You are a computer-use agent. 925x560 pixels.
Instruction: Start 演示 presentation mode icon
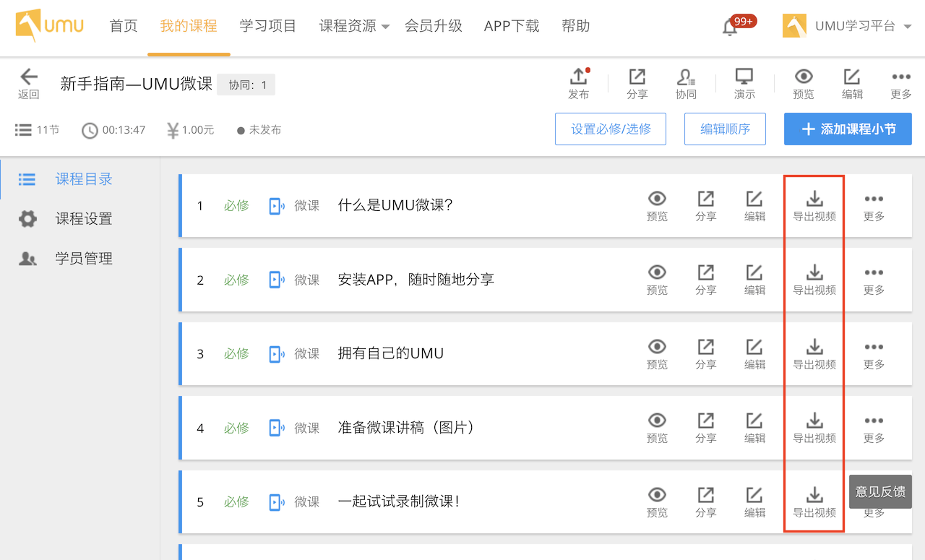point(744,77)
